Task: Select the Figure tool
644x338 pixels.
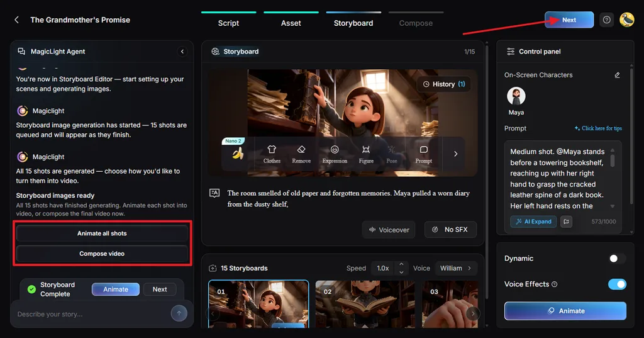Action: (x=366, y=154)
